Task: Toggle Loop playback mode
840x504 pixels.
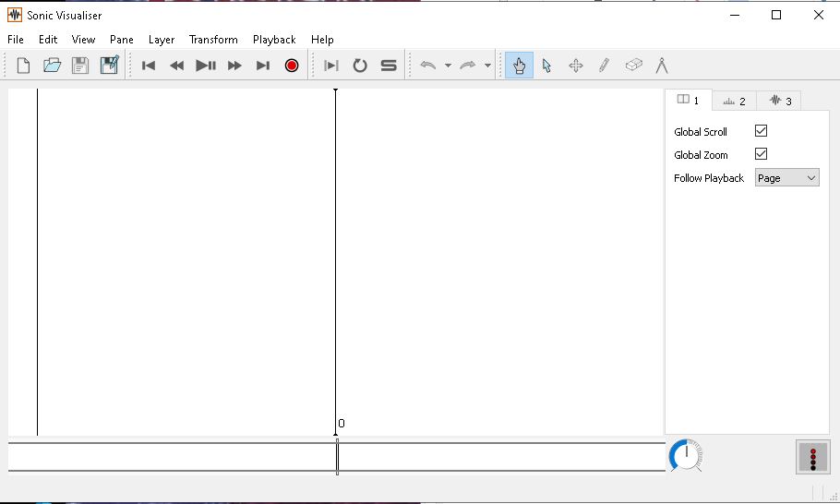Action: (x=360, y=66)
